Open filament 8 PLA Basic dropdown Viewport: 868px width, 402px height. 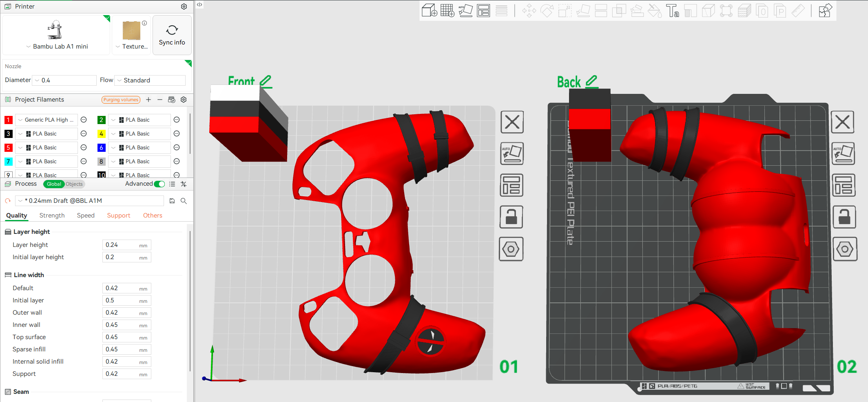[139, 161]
